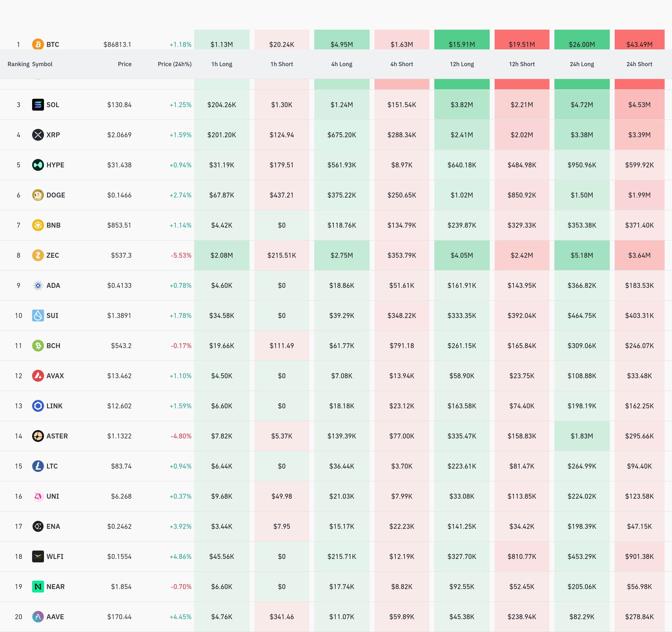The image size is (672, 632).
Task: Click the Zcash ZEC icon
Action: tap(38, 255)
